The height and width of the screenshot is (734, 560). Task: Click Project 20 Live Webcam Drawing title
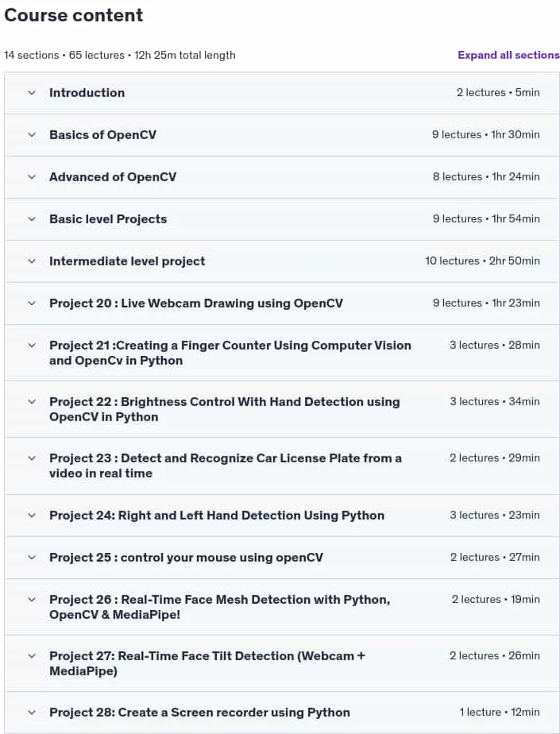[195, 303]
